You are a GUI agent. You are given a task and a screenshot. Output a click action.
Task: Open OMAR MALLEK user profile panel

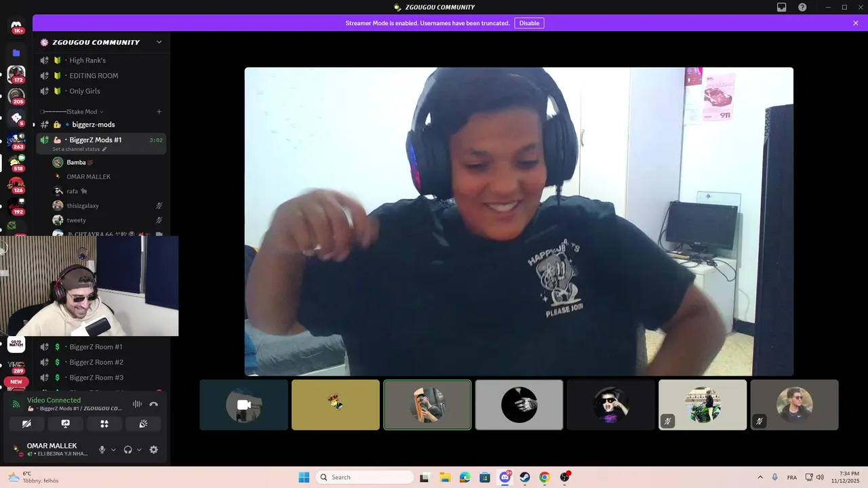click(x=52, y=449)
